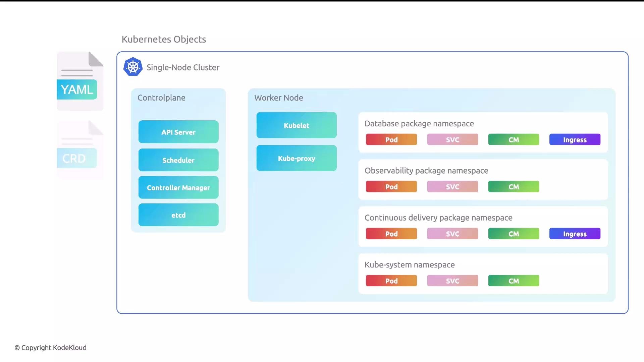Screen dimensions: 644x362
Task: Click the Observability package namespace title
Action: 426,171
